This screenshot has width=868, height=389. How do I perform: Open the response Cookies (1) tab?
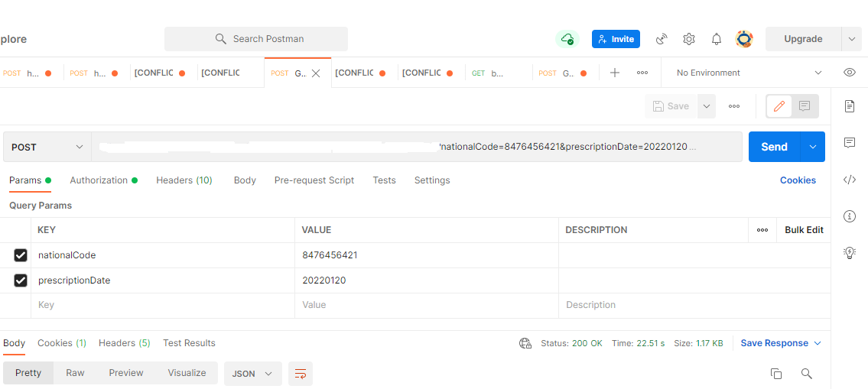[61, 343]
